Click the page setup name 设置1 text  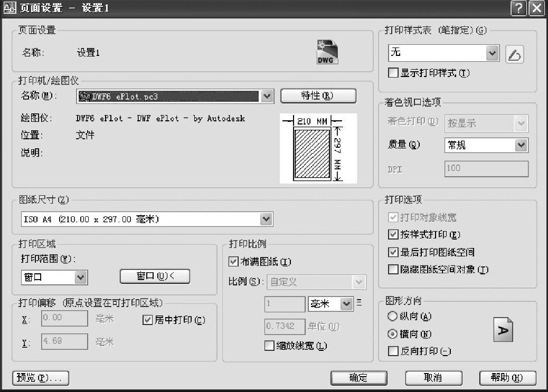(88, 53)
